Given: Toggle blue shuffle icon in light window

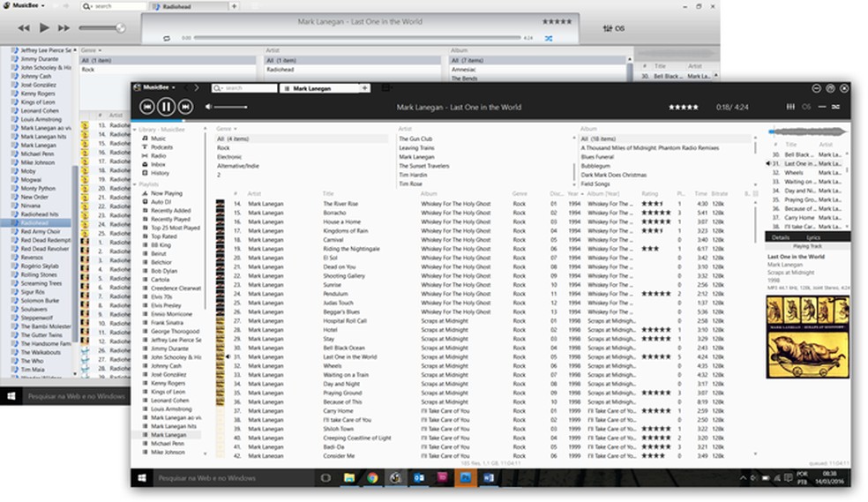Looking at the screenshot, I should pos(548,38).
